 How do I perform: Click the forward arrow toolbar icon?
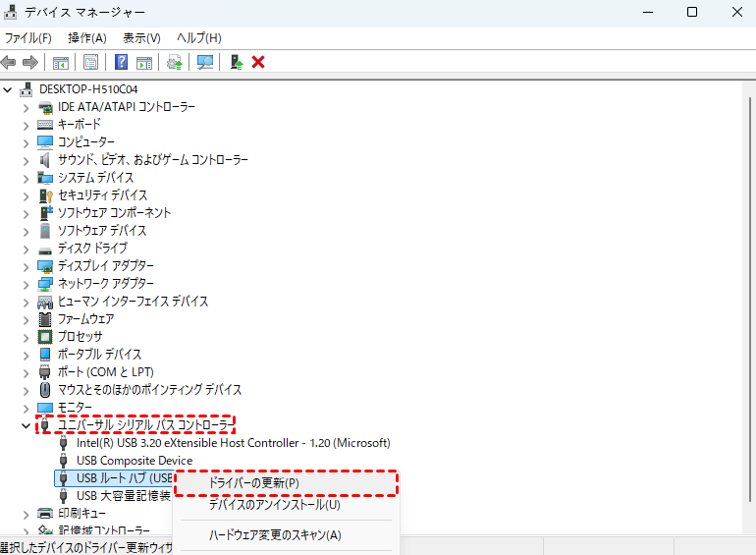pos(30,62)
